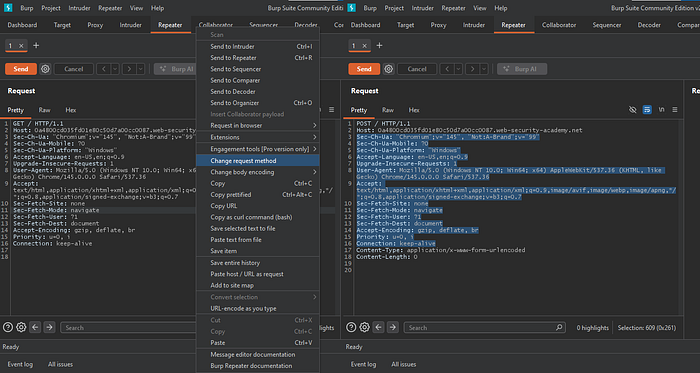The height and width of the screenshot is (373, 700).
Task: Go to next request in right window
Action: pyautogui.click(x=472, y=69)
